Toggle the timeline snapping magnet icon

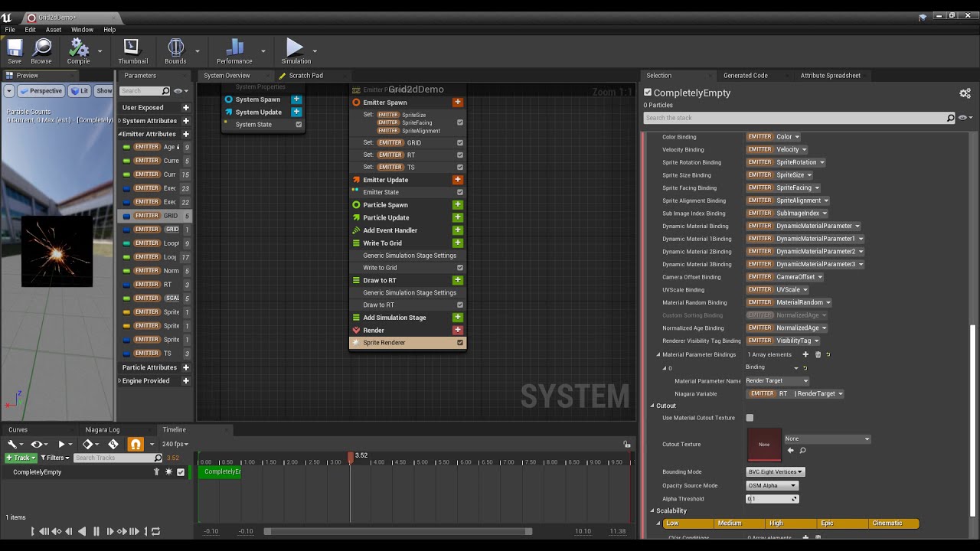click(x=135, y=444)
